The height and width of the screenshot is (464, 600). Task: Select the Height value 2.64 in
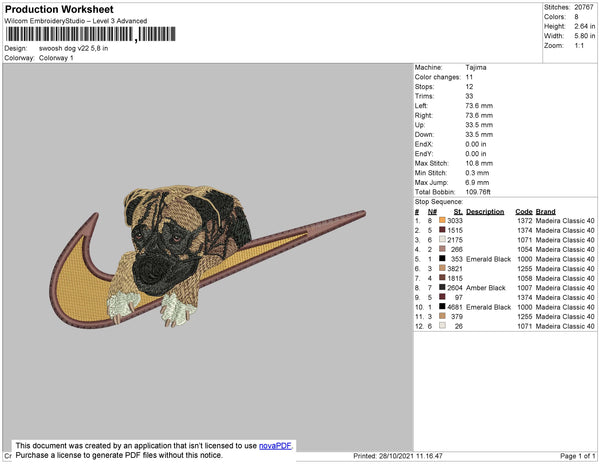(585, 26)
